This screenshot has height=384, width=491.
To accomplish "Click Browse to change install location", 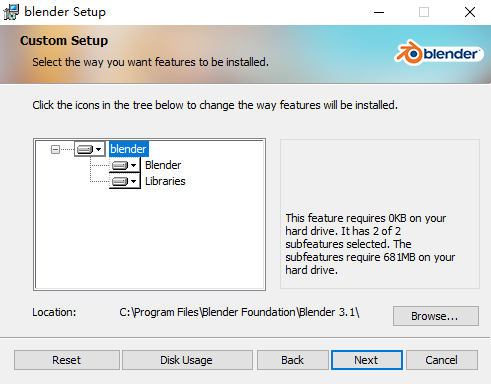I will click(436, 316).
